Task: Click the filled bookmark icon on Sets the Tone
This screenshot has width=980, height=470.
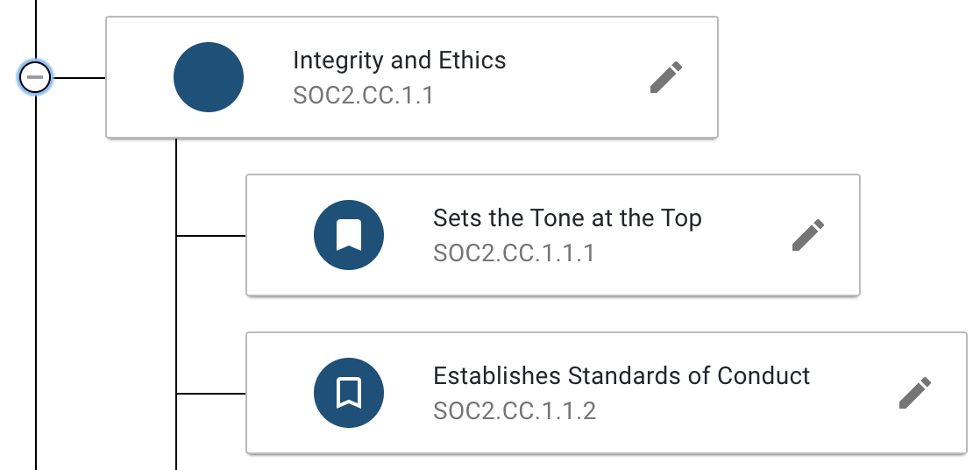Action: pos(349,235)
